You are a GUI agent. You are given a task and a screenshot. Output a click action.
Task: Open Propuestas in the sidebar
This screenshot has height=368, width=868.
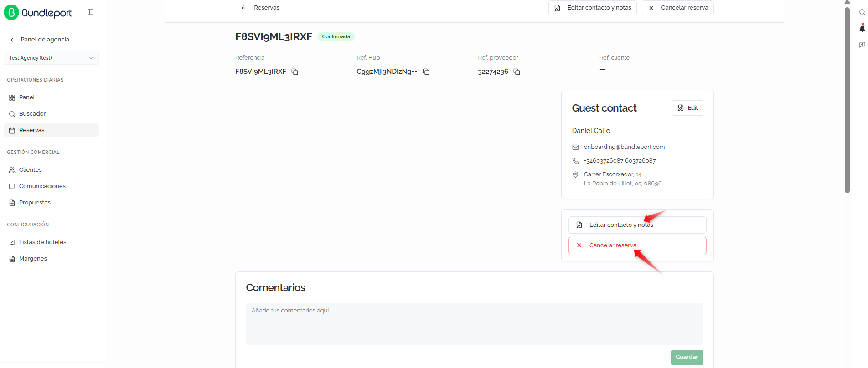(51, 203)
